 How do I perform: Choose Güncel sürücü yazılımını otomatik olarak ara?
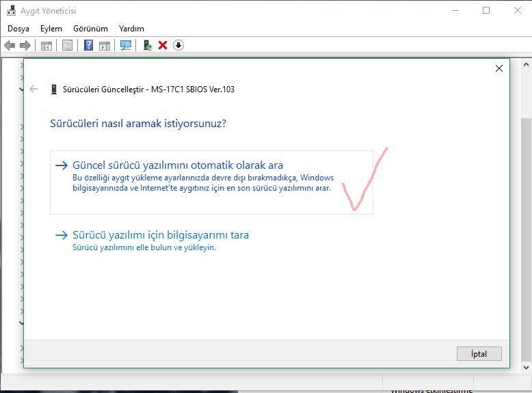[x=212, y=182]
